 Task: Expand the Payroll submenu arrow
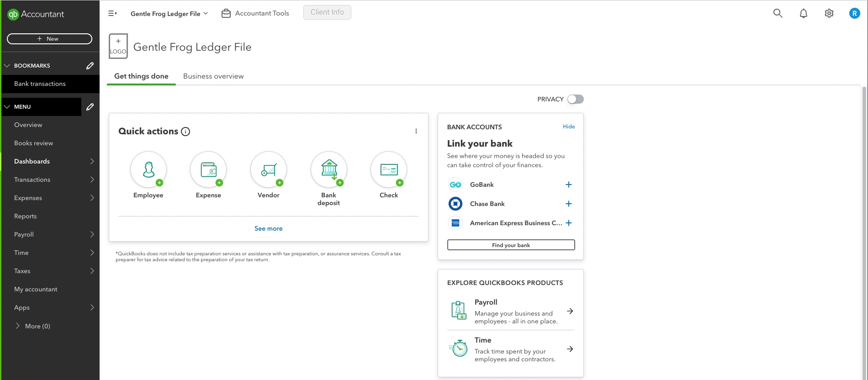click(x=92, y=234)
